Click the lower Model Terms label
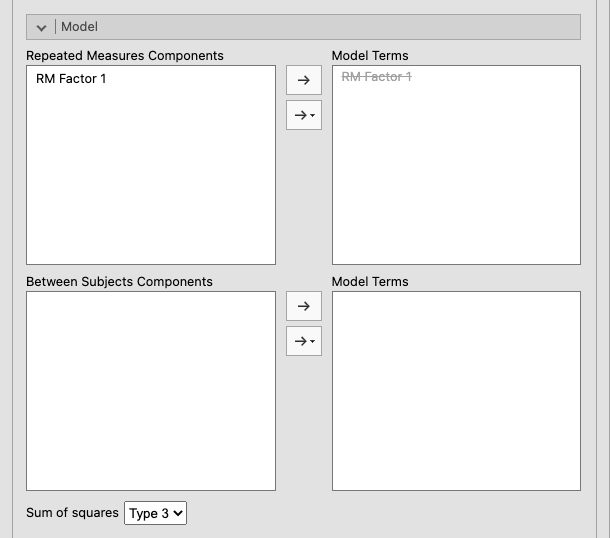 pos(370,282)
